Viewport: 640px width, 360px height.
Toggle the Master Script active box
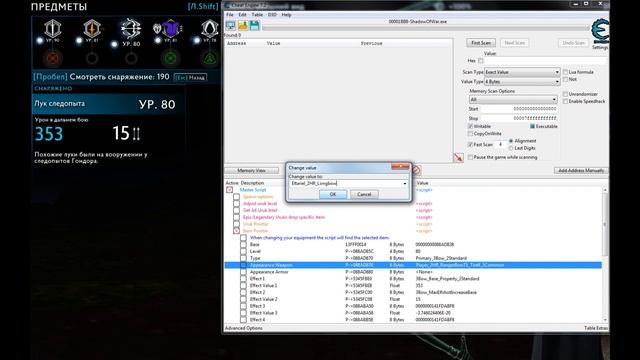click(x=230, y=190)
